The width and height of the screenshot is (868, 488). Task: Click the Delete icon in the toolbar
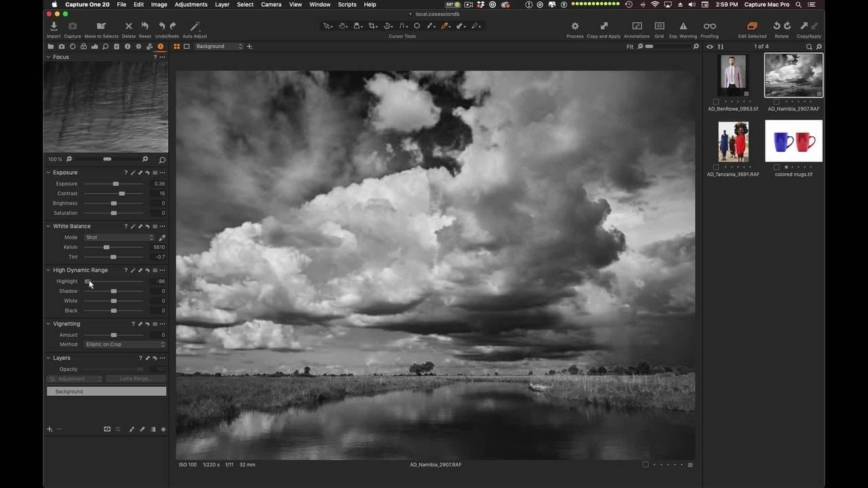[x=128, y=26]
